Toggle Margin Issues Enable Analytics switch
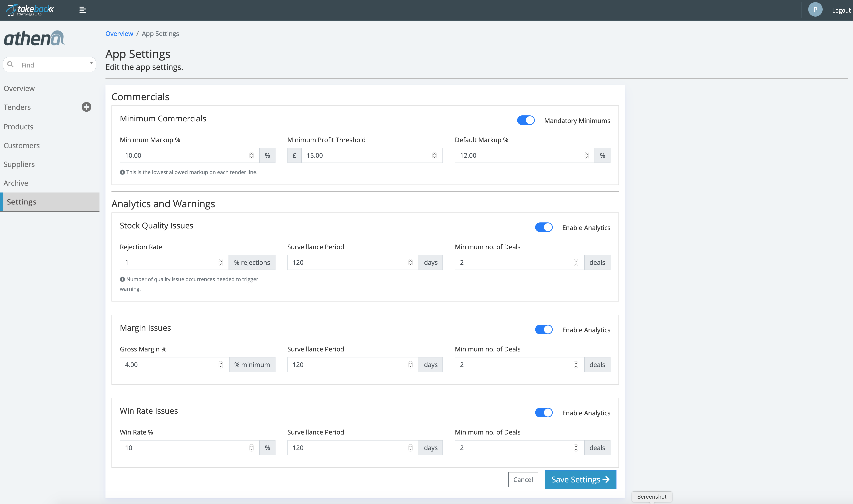The height and width of the screenshot is (504, 853). (544, 329)
